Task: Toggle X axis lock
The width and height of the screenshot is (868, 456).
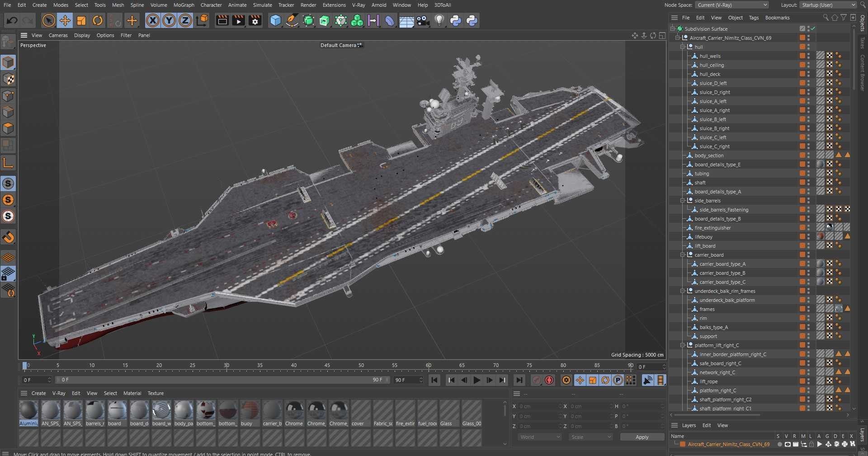Action: [x=153, y=20]
